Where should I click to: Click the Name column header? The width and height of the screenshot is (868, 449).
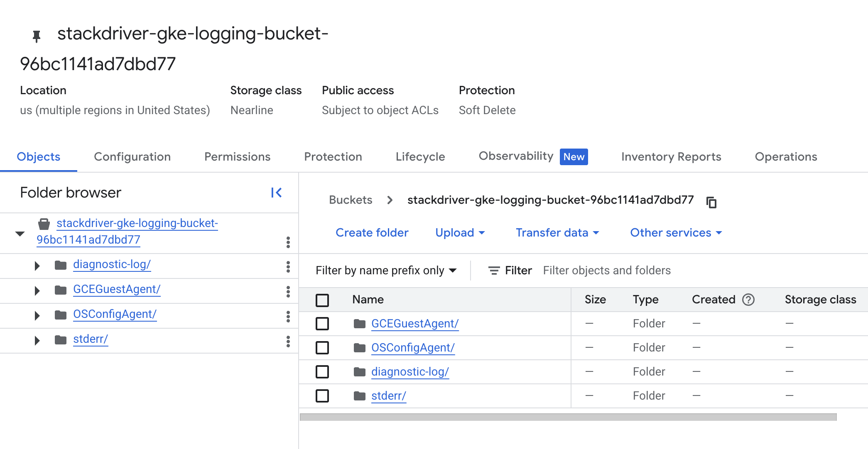(x=368, y=300)
